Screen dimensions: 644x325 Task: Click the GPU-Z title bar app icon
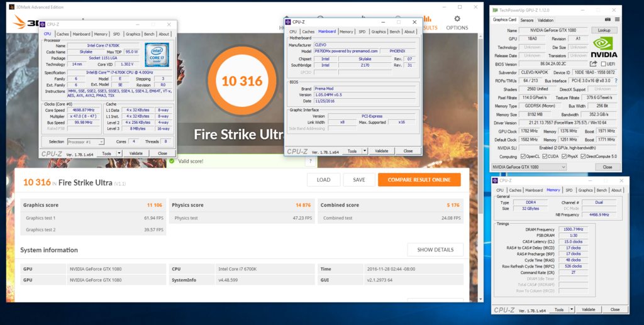tap(496, 9)
